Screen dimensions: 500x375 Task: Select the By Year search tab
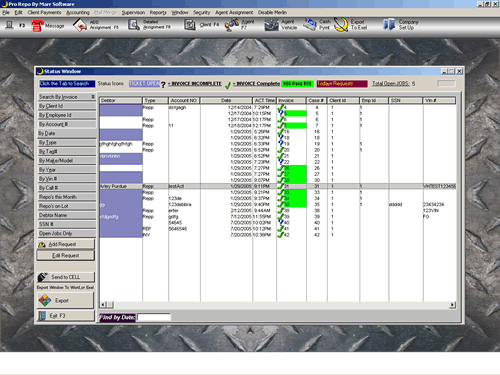click(67, 170)
